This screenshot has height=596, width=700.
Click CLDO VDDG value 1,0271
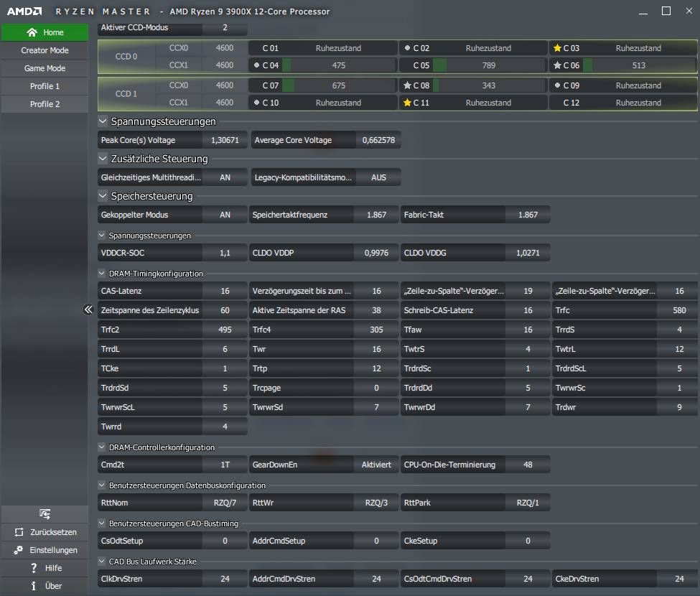528,253
